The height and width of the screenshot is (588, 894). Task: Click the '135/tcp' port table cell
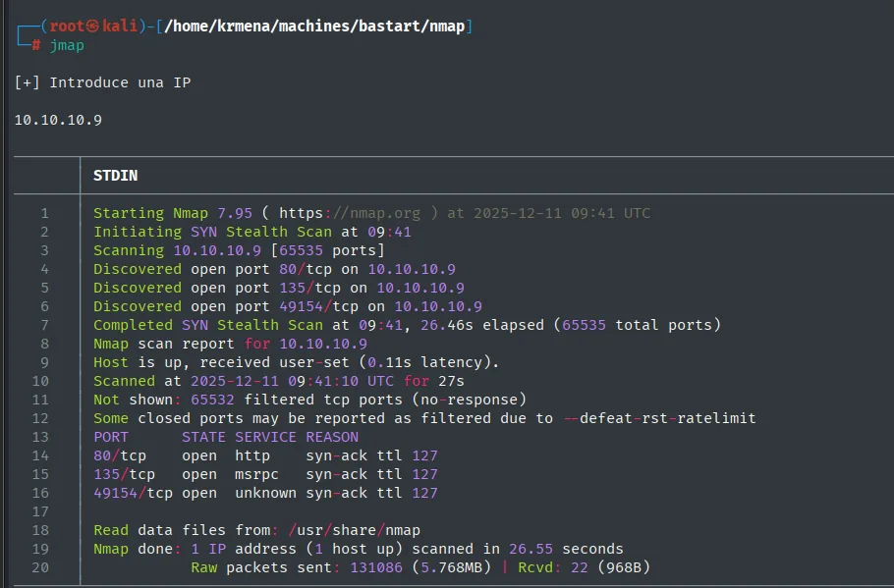coord(125,474)
